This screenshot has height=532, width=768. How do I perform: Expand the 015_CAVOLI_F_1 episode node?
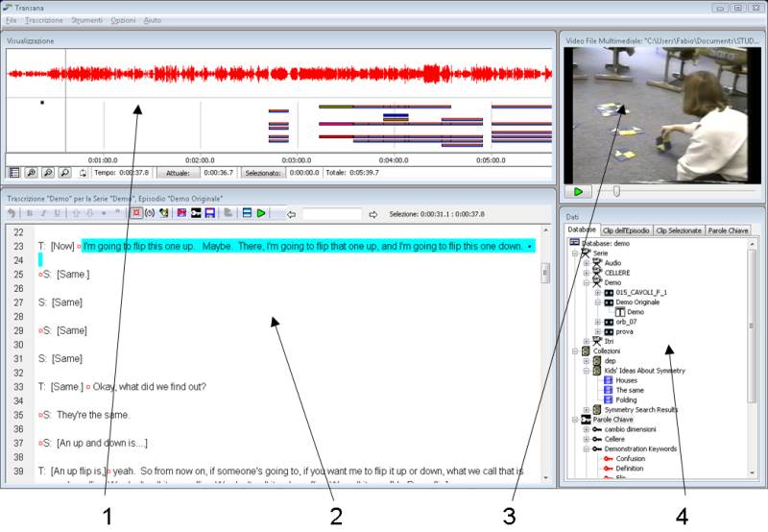point(597,293)
